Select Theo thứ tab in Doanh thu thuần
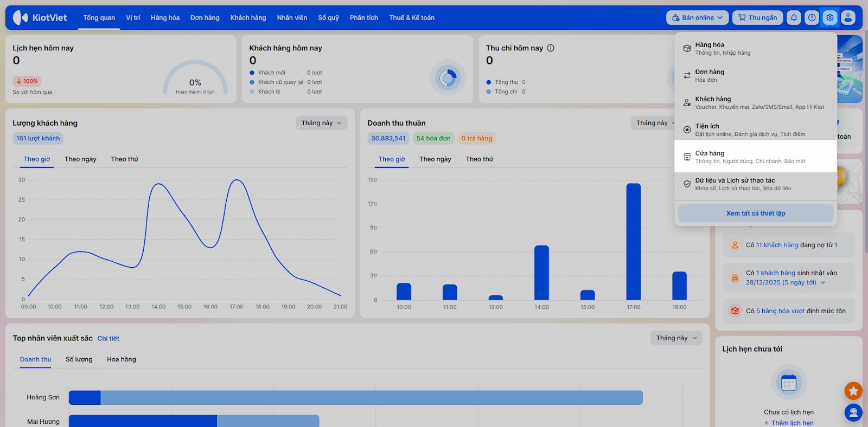This screenshot has height=427, width=868. 480,159
